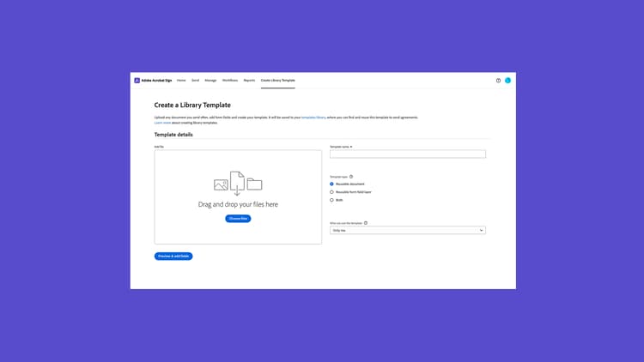Open the Learn more link

(x=162, y=123)
